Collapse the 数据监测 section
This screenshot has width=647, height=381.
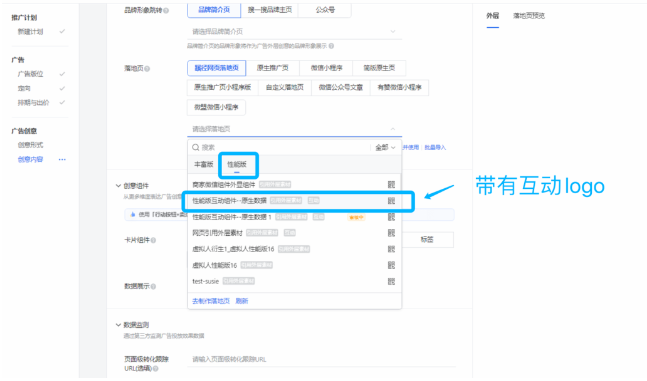pyautogui.click(x=118, y=325)
